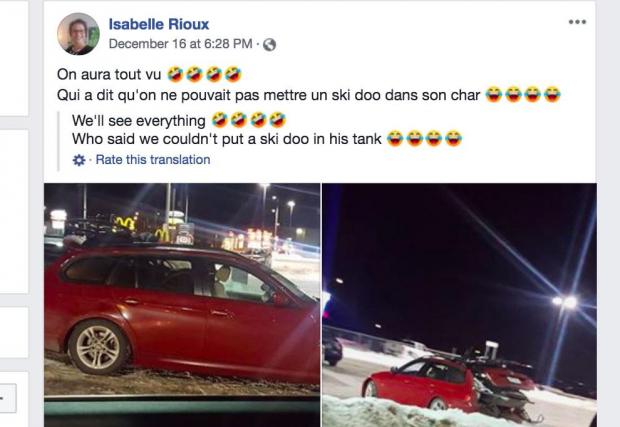Image resolution: width=620 pixels, height=427 pixels.
Task: Click the first rolling-laugh emoji after 'tout vu'
Action: click(175, 74)
